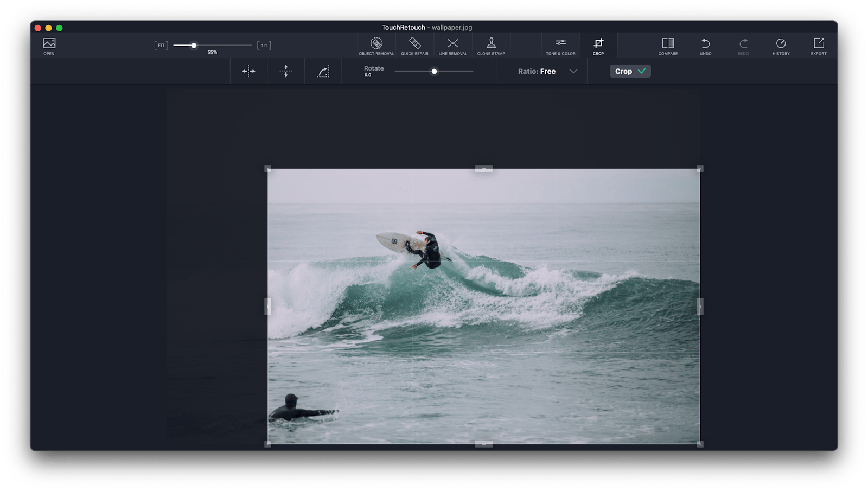The image size is (868, 491).
Task: Click the window title TouchRetouch - wallpaper.jpg
Action: point(427,27)
